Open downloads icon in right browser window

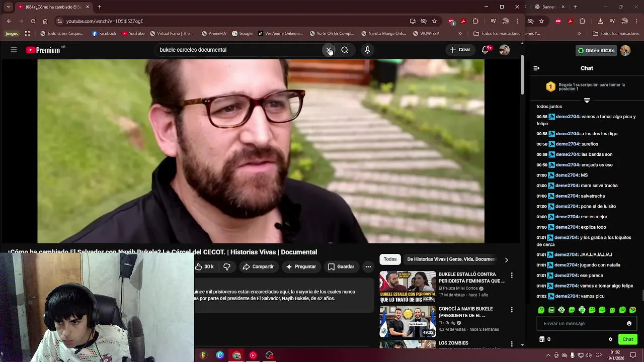click(600, 21)
